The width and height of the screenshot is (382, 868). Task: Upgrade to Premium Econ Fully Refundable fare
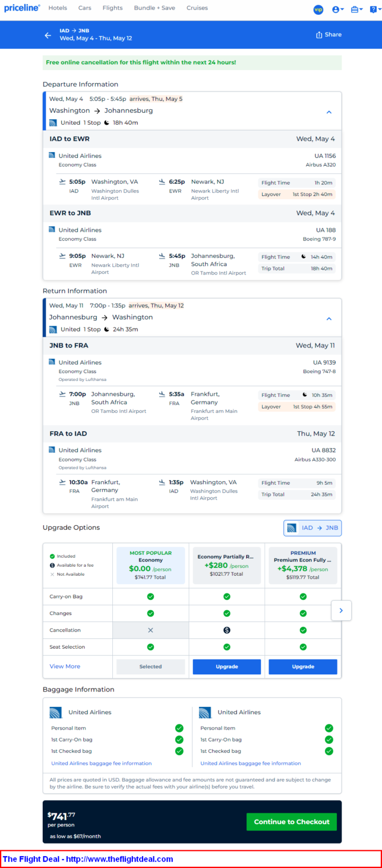303,666
